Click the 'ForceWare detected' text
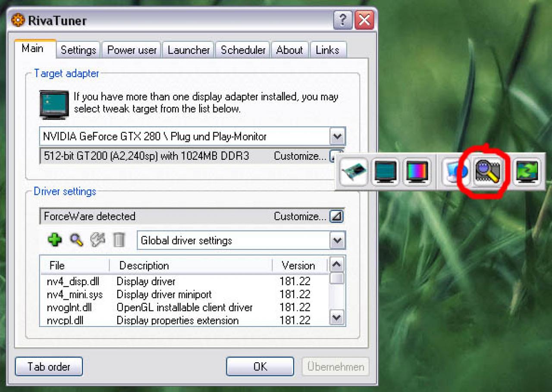Image resolution: width=552 pixels, height=392 pixels. pos(90,216)
